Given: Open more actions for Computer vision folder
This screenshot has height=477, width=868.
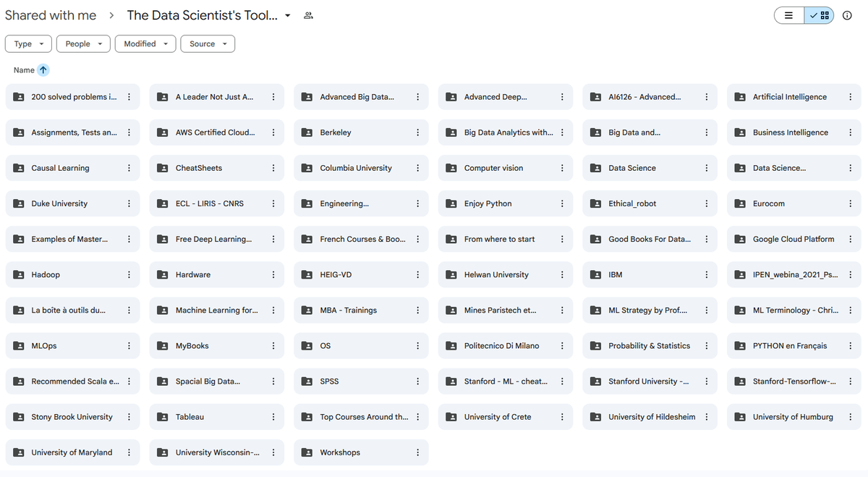Looking at the screenshot, I should tap(562, 168).
